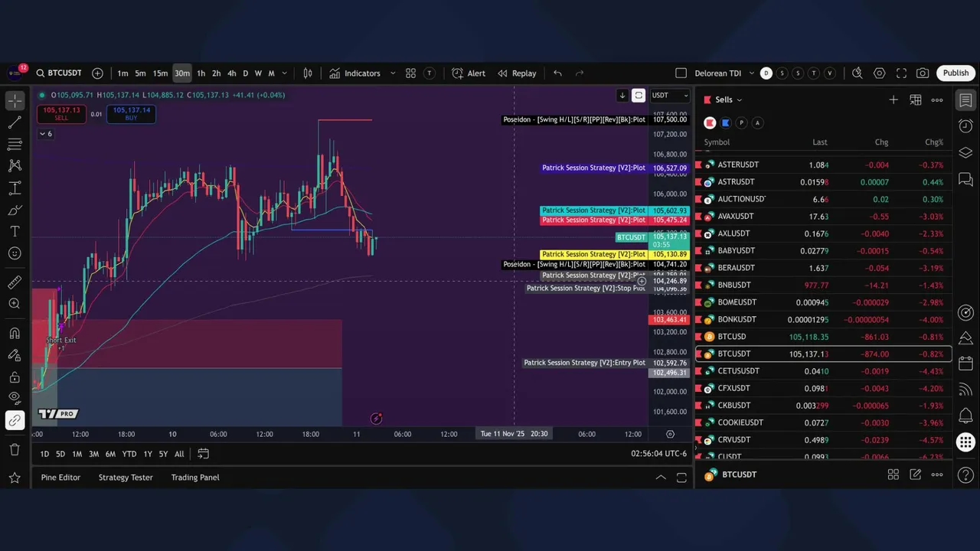Switch to 1m timeframe

tap(122, 73)
